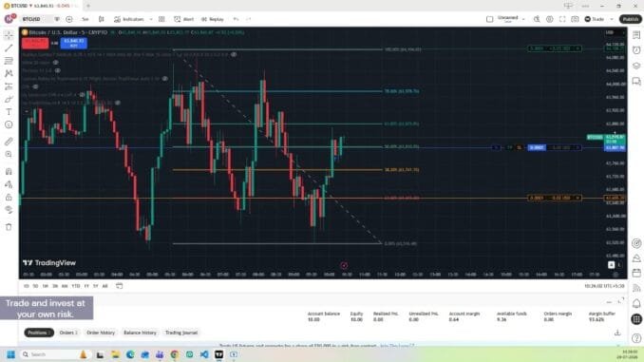Open the Indicators dialog
This screenshot has height=362, width=644.
[x=129, y=19]
